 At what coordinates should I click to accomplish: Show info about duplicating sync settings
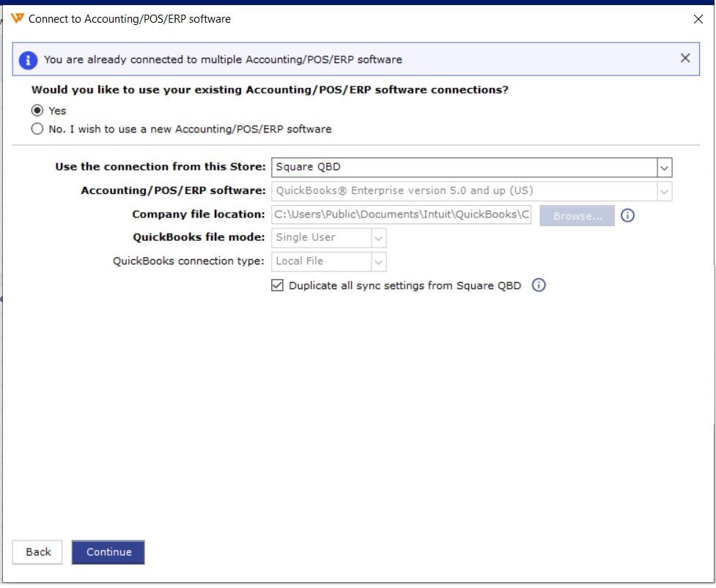(539, 285)
